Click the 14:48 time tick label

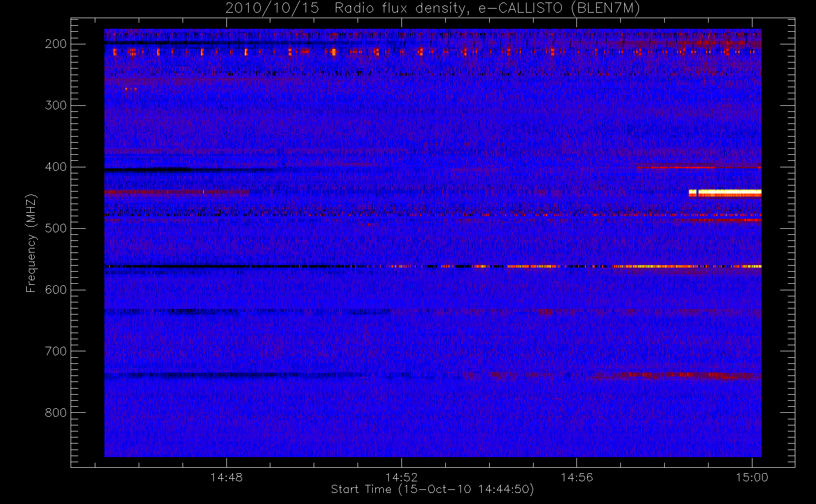click(226, 477)
